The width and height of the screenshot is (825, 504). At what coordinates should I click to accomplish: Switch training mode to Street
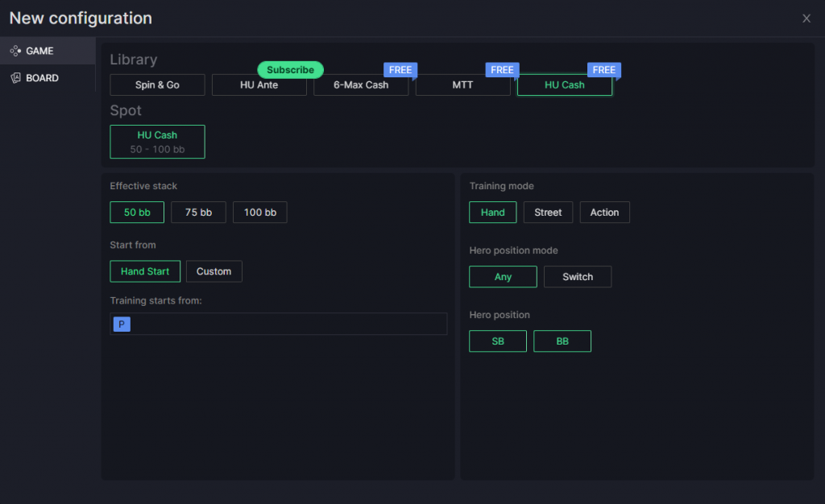[x=548, y=212]
